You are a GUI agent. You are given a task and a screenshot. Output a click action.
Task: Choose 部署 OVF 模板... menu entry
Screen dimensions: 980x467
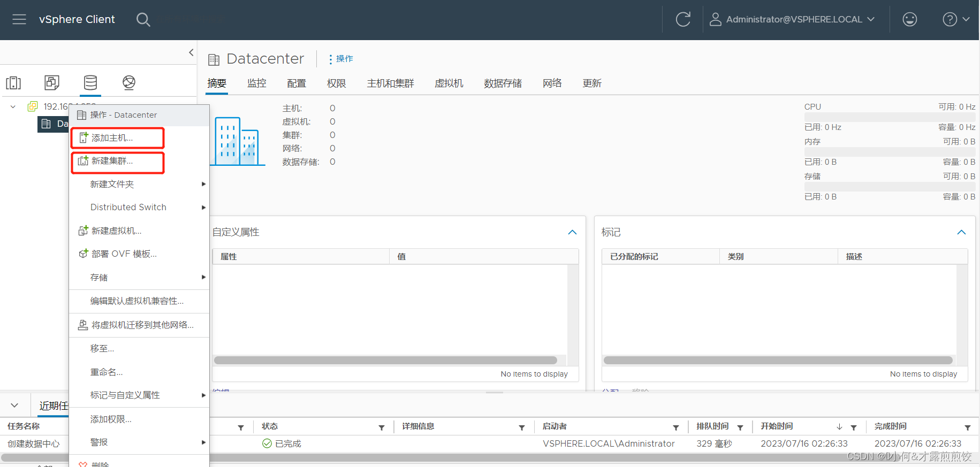coord(139,254)
